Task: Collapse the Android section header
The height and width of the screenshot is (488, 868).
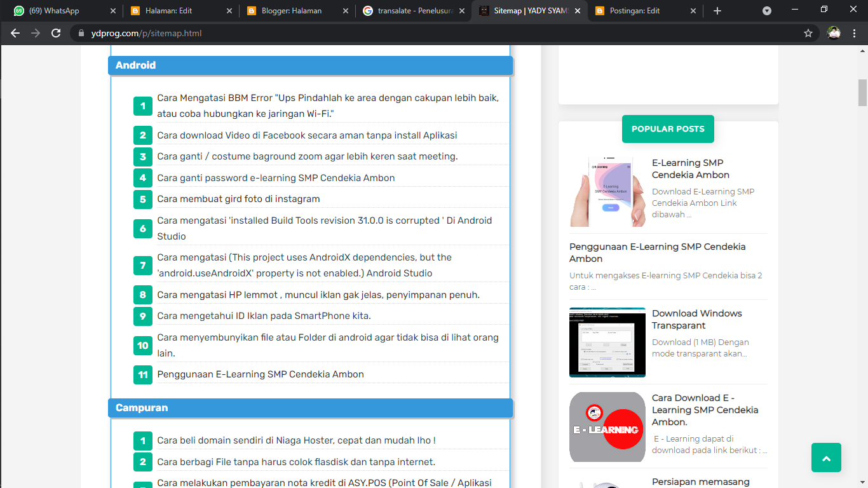Action: click(310, 65)
